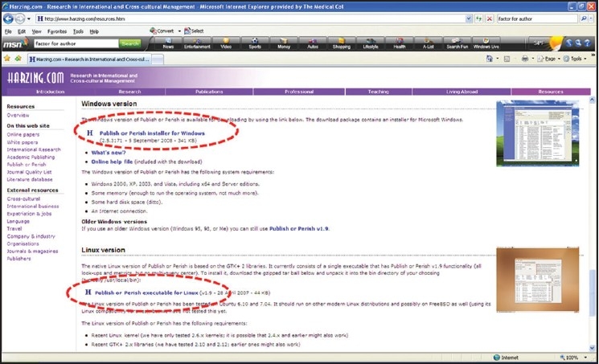The height and width of the screenshot is (364, 599).
Task: Download Publish or Perish installer for Windows
Action: pyautogui.click(x=152, y=133)
